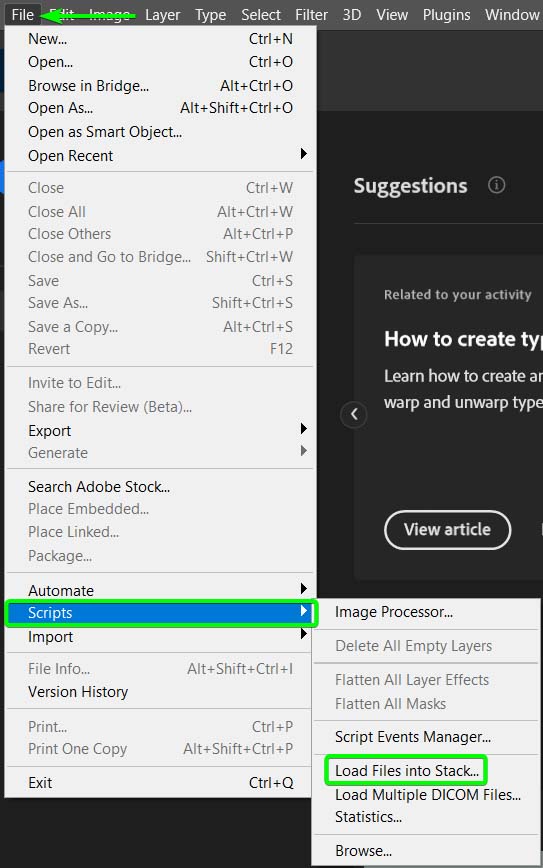This screenshot has width=543, height=868.
Task: Expand the Open Recent submenu arrow
Action: [x=303, y=153]
